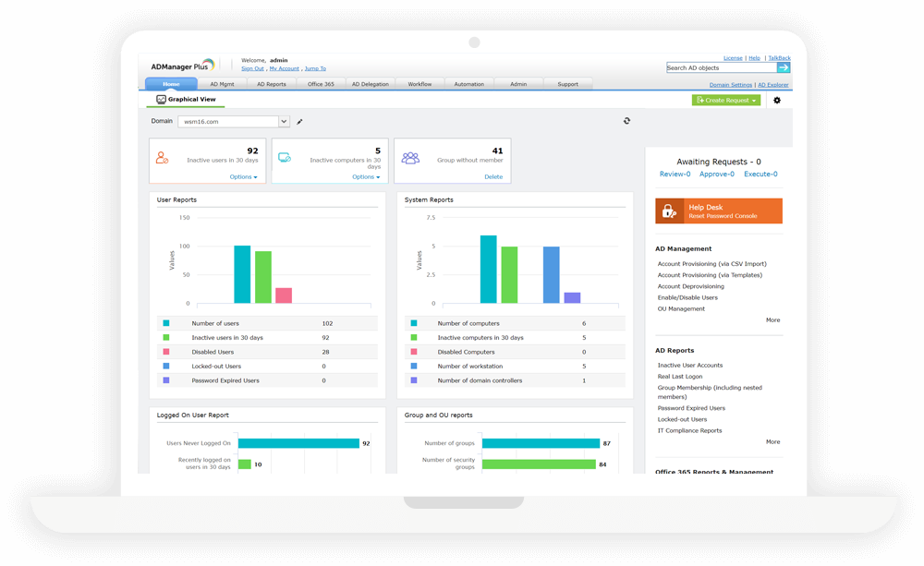Click the group without member icon
The height and width of the screenshot is (566, 924).
tap(410, 158)
